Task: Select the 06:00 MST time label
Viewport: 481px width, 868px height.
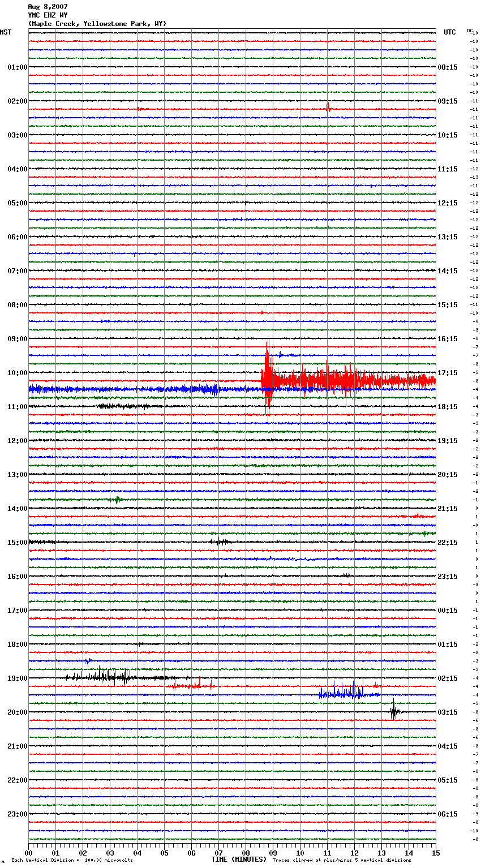Action: click(17, 237)
